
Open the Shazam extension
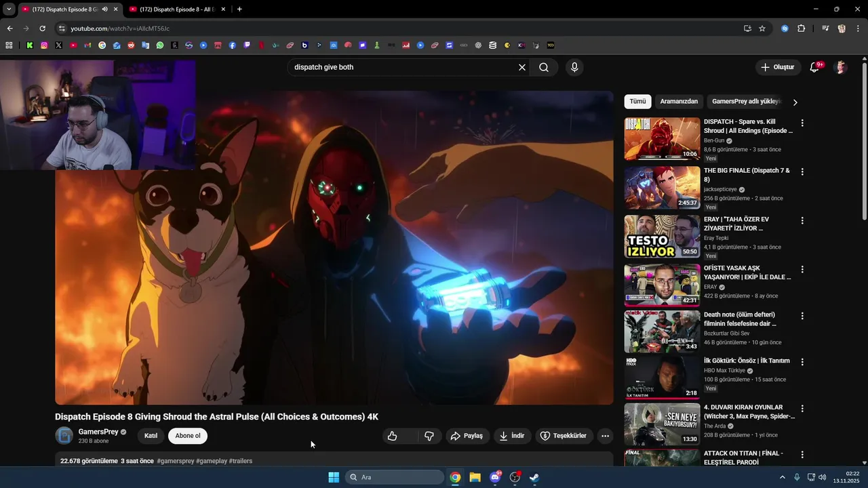pyautogui.click(x=785, y=28)
